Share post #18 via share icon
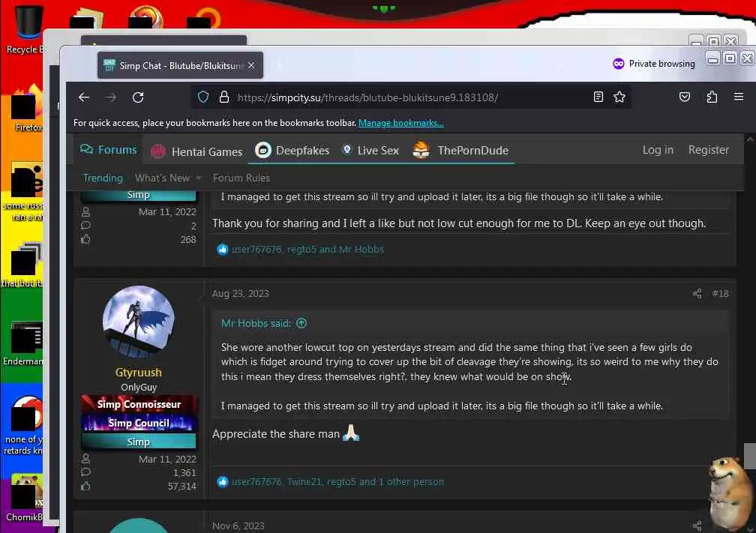This screenshot has width=756, height=533. tap(697, 294)
